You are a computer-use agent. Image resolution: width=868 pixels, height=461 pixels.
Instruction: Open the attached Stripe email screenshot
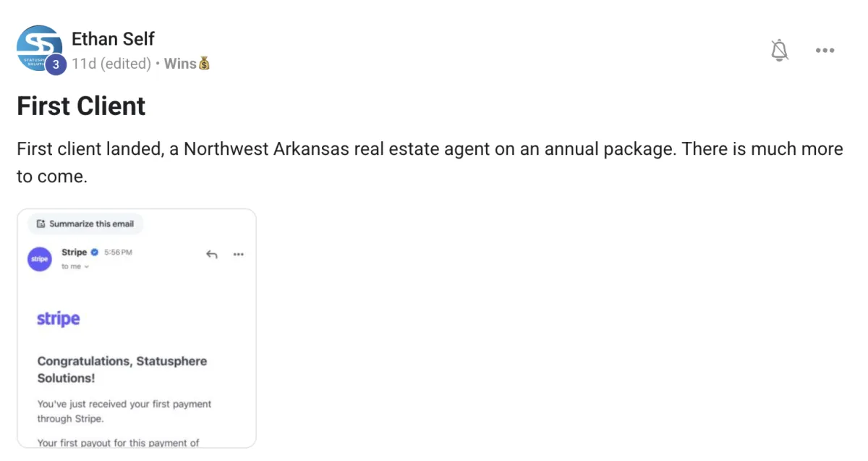(x=137, y=329)
